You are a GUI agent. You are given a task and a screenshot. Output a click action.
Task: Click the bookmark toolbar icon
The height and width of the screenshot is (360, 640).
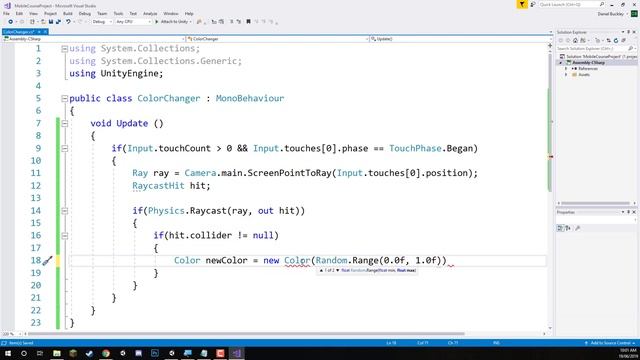(x=248, y=22)
